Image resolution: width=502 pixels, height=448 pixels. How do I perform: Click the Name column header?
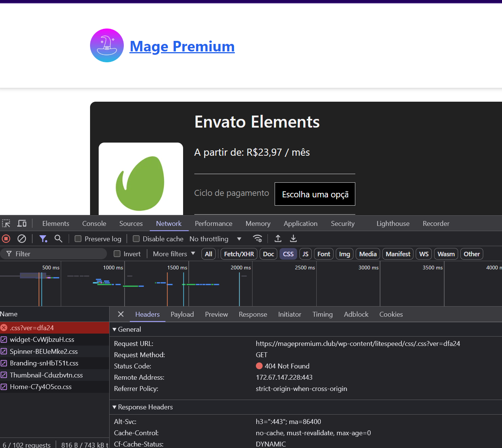click(x=54, y=314)
